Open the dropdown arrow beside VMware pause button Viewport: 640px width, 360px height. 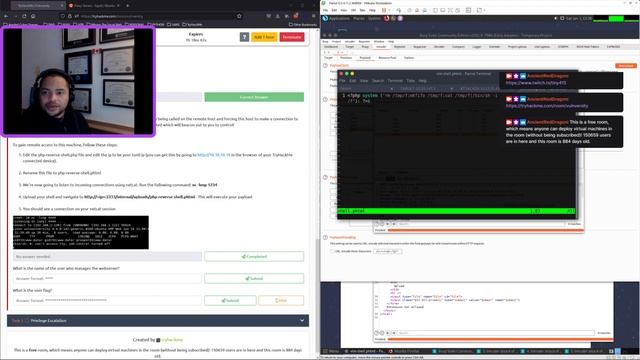389,10
